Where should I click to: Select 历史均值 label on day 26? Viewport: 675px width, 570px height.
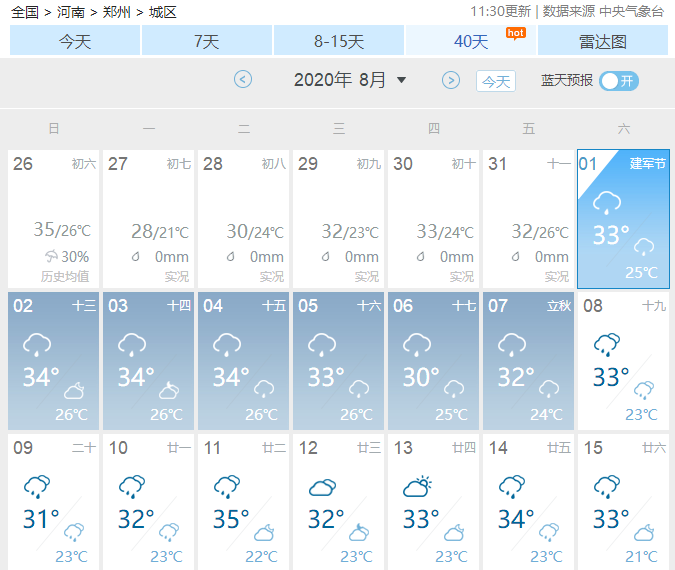[65, 276]
